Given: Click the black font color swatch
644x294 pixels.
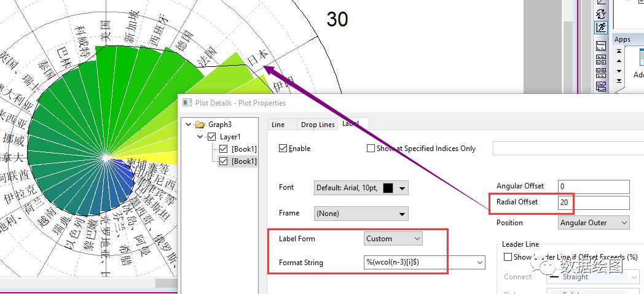Looking at the screenshot, I should click(x=388, y=188).
